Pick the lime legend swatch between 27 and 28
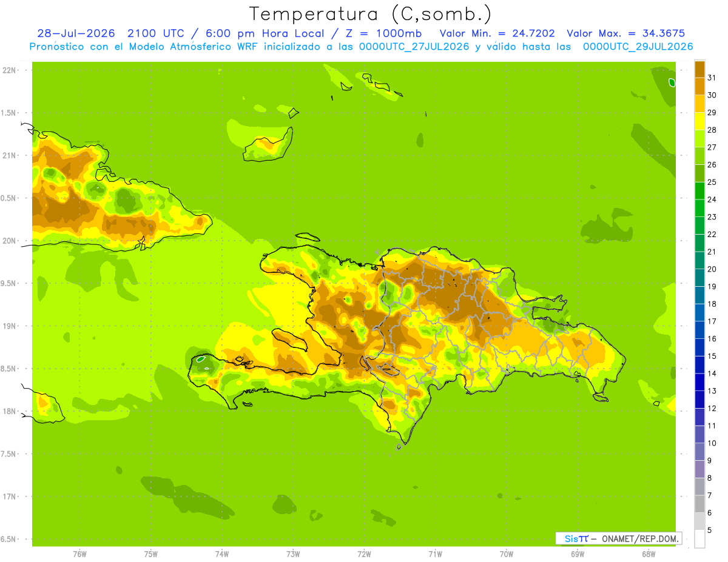Image resolution: width=728 pixels, height=562 pixels. point(699,138)
